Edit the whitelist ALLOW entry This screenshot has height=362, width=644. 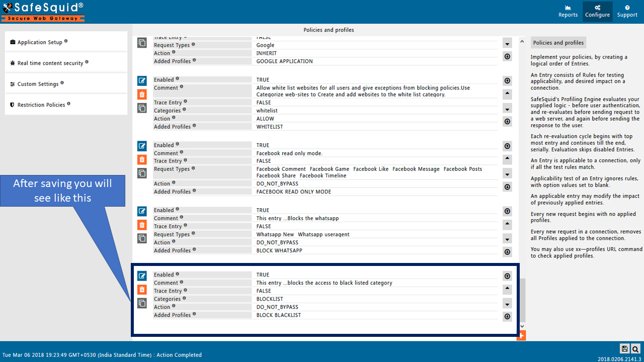[x=142, y=80]
